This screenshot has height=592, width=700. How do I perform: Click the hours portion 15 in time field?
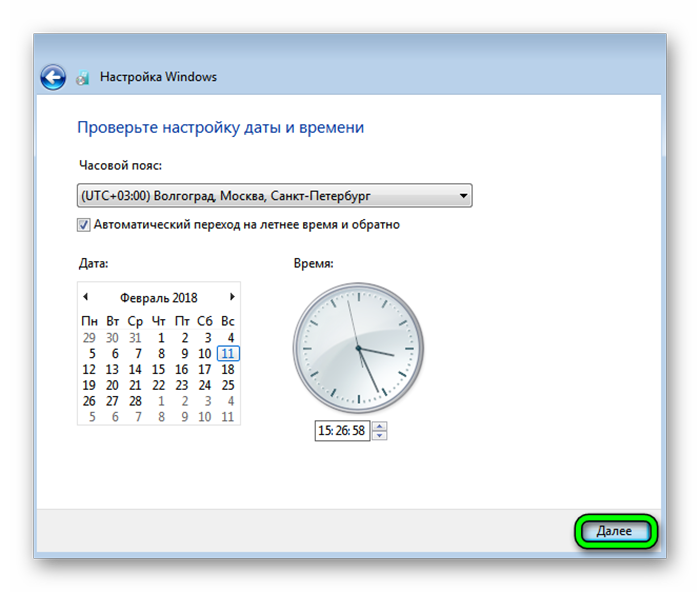(x=324, y=431)
